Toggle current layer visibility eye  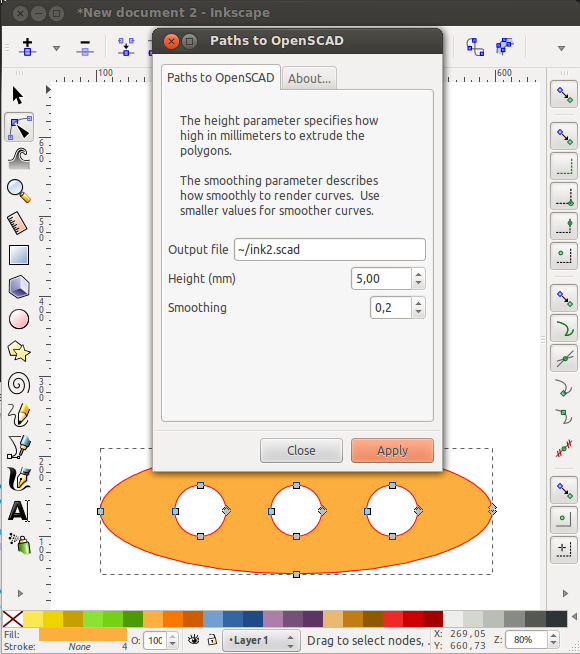point(193,640)
